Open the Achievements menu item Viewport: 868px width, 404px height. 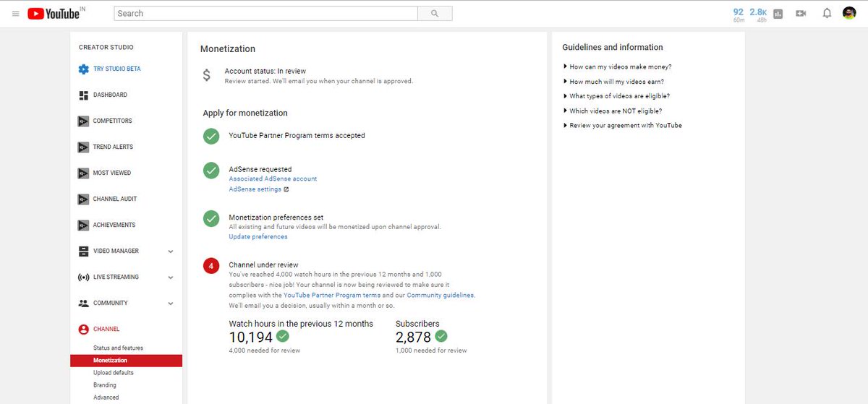point(114,225)
